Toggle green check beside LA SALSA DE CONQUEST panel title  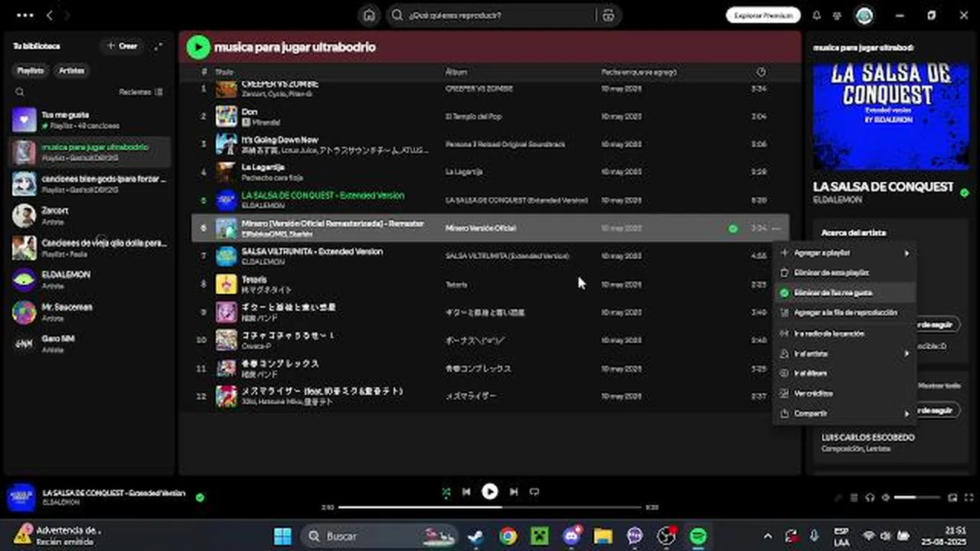(964, 193)
